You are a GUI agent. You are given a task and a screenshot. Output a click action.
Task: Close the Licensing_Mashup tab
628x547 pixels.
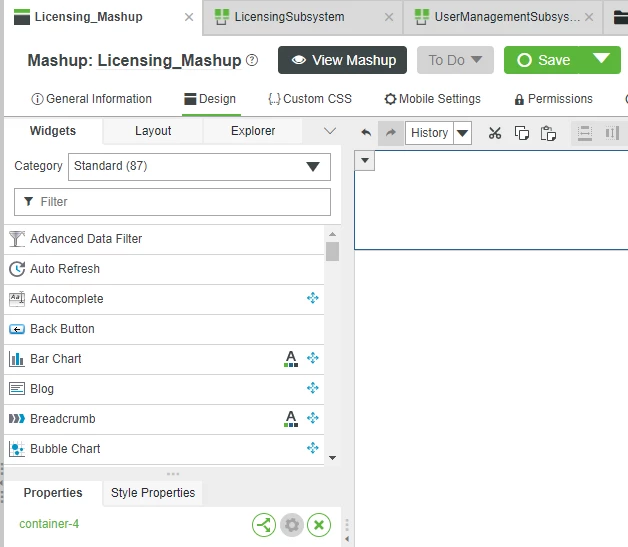point(189,17)
